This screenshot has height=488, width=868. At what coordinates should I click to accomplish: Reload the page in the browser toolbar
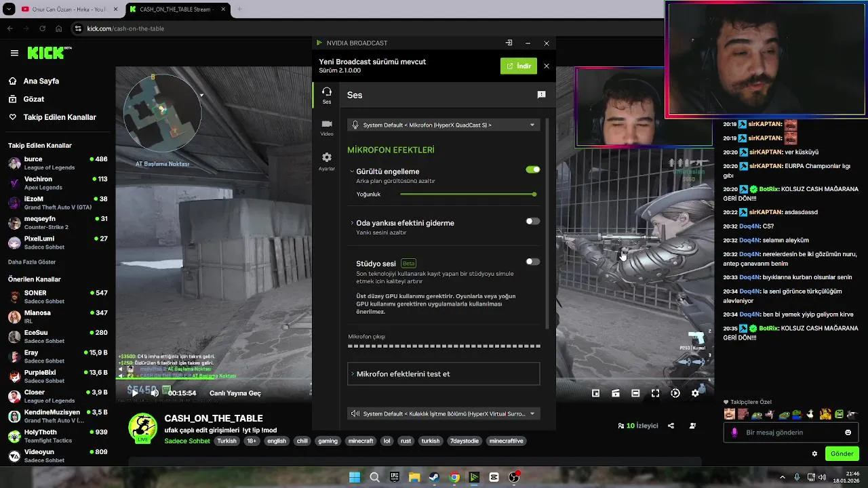[x=43, y=28]
